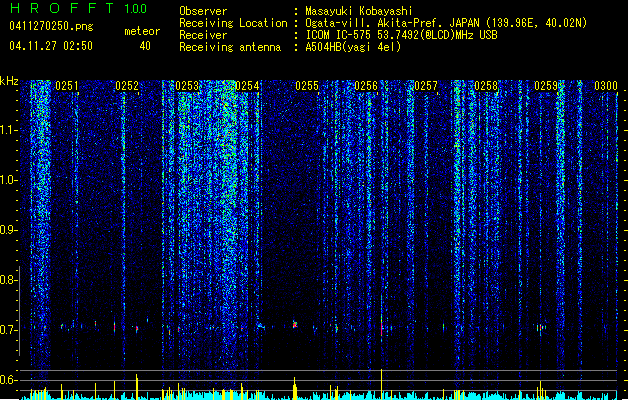Image resolution: width=629 pixels, height=400 pixels.
Task: Click the 0253 time marker
Action: pos(187,86)
